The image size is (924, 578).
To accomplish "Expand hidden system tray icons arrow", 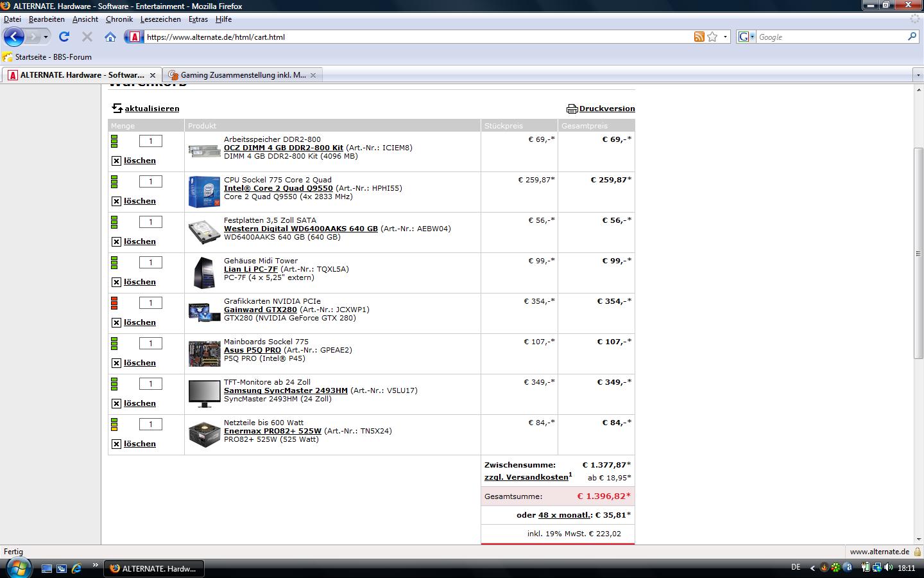I will (x=812, y=568).
